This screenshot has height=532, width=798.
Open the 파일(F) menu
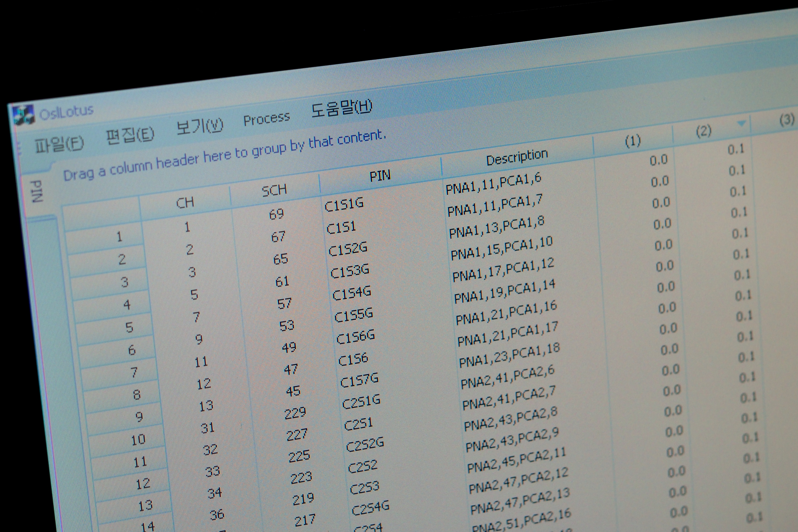tap(59, 145)
